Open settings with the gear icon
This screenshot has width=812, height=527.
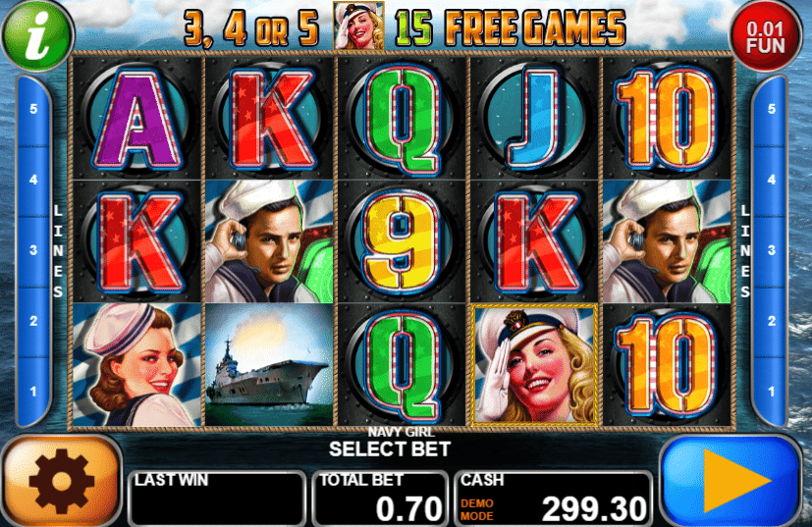[x=61, y=481]
